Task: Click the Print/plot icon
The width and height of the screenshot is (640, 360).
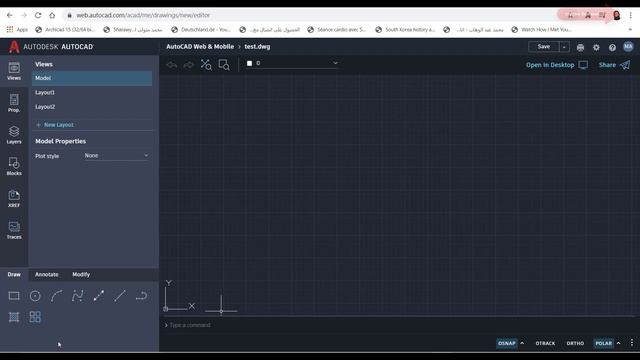Action: pos(580,47)
